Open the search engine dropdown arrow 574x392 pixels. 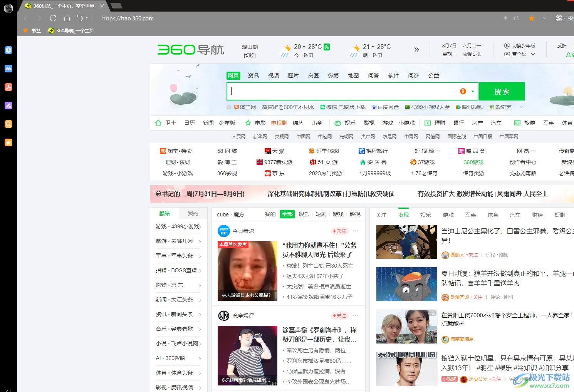pos(473,92)
